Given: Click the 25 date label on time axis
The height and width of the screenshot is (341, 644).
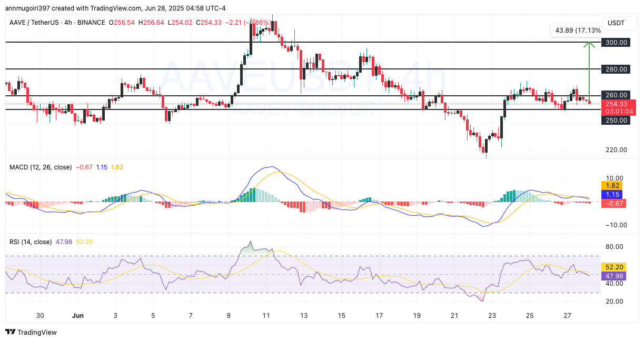Looking at the screenshot, I should click(530, 315).
